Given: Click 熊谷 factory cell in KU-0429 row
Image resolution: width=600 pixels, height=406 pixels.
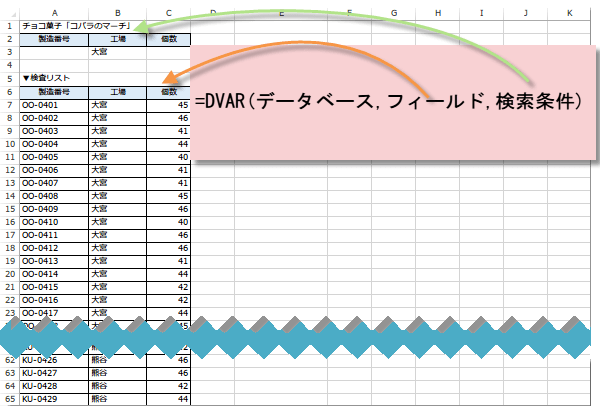Looking at the screenshot, I should pyautogui.click(x=118, y=399).
